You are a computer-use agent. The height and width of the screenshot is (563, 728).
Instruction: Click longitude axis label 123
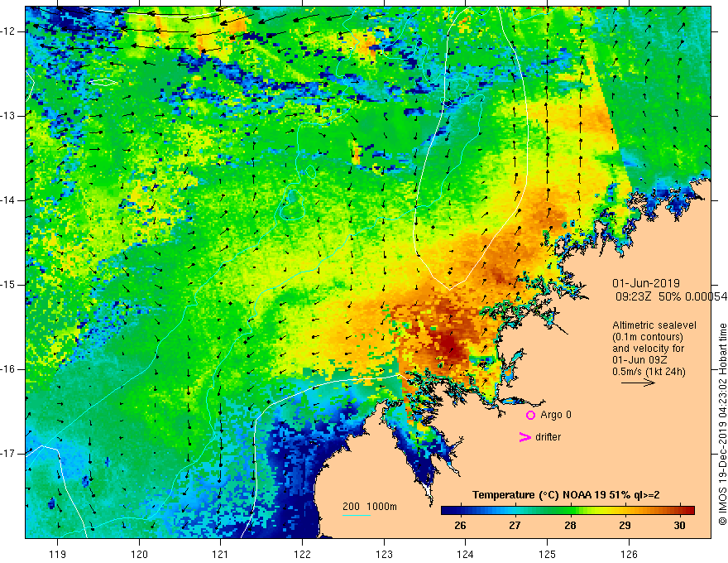pos(384,554)
